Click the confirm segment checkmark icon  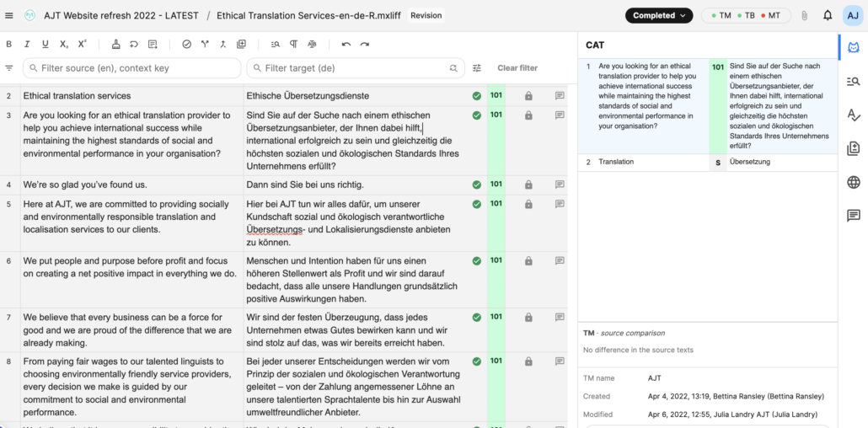tap(186, 45)
